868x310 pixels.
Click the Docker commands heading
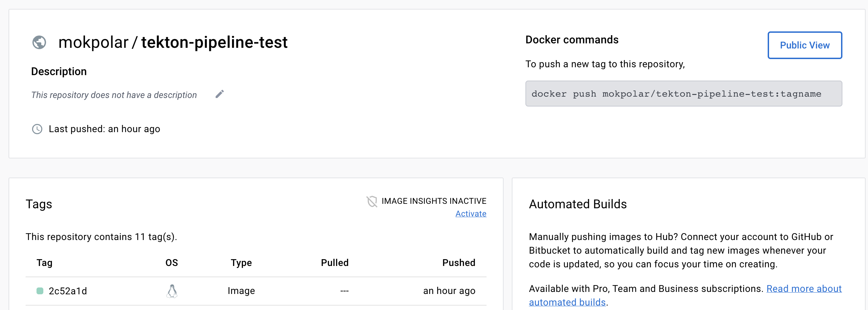coord(572,40)
